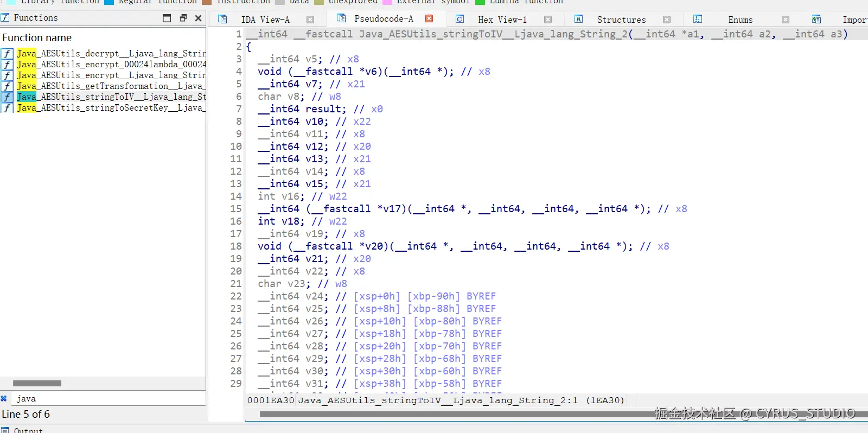This screenshot has width=868, height=433.
Task: Select Java_AESUtils_decrypt function row
Action: [103, 54]
